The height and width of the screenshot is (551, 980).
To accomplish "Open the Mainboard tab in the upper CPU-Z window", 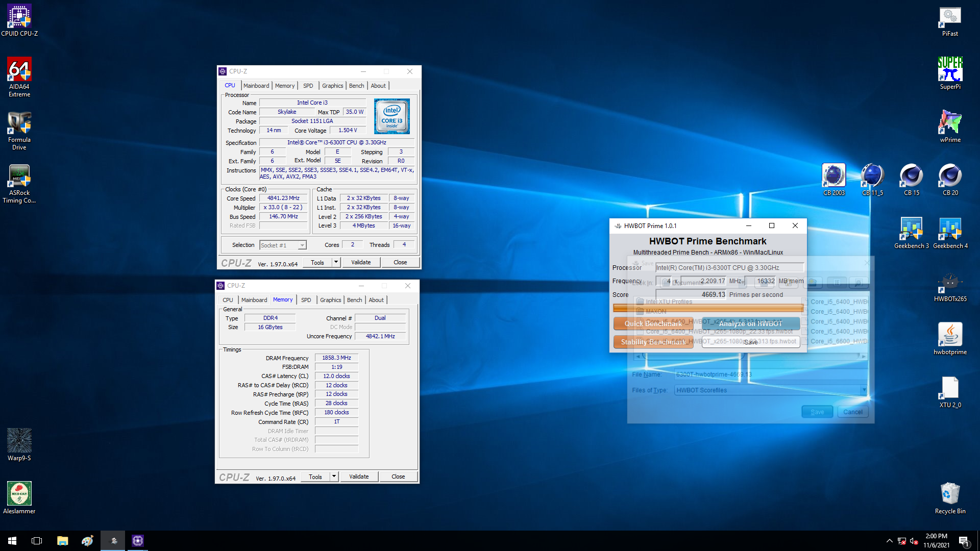I will tap(256, 86).
